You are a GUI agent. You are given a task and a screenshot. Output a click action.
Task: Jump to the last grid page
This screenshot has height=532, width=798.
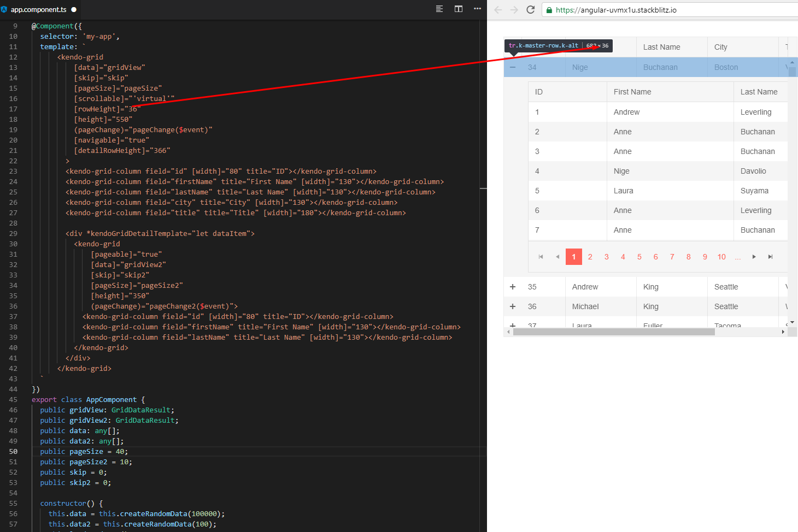(771, 256)
